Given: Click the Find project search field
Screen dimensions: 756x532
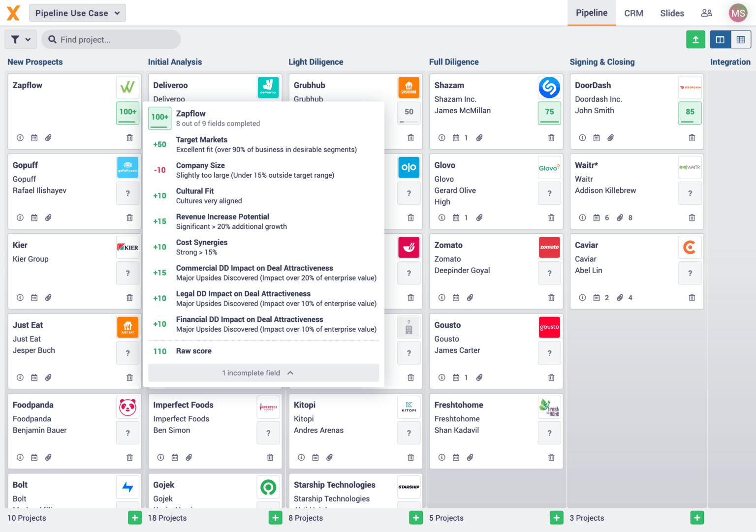Looking at the screenshot, I should tap(111, 39).
